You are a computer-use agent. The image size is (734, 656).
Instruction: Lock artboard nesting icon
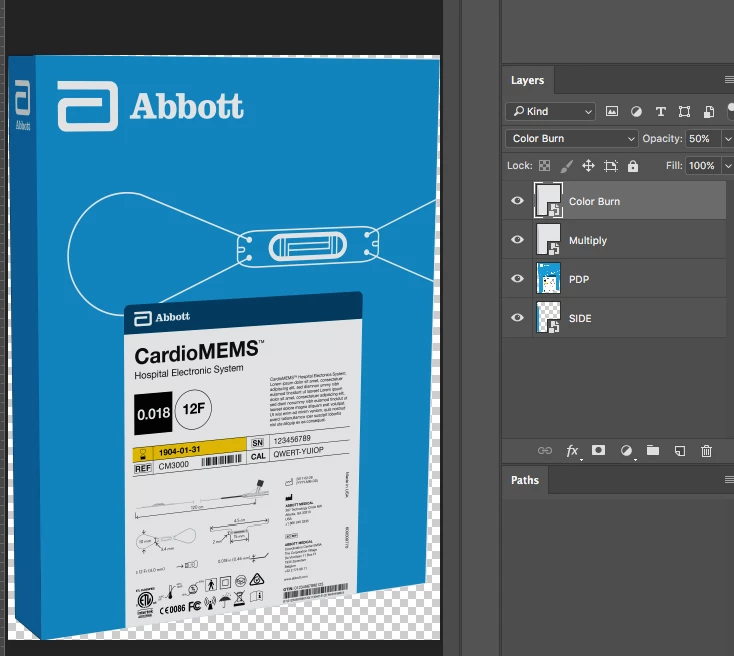tap(610, 166)
